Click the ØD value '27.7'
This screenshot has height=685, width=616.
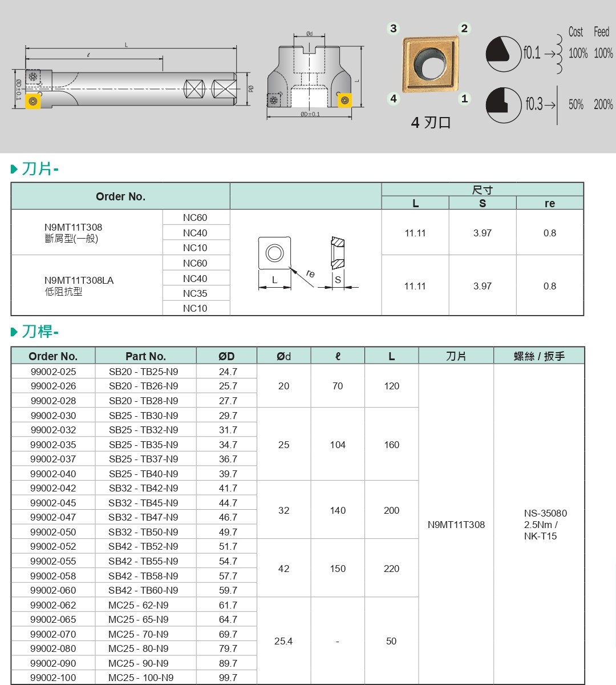click(228, 401)
